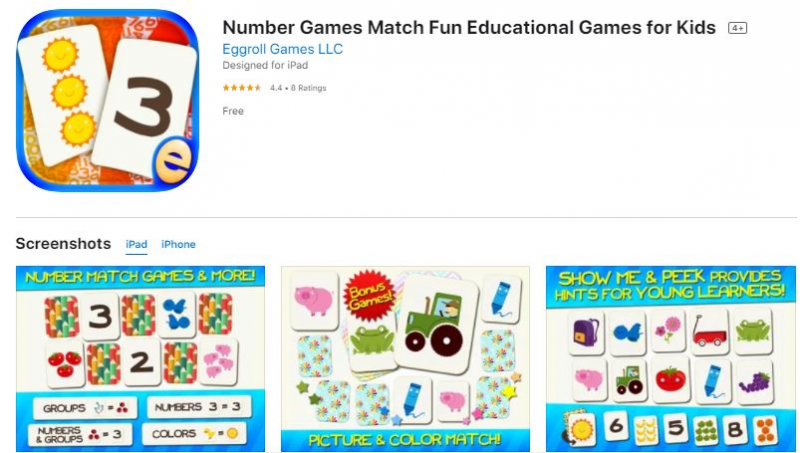This screenshot has width=800, height=453.
Task: Open the Show Me & Peek screenshot
Action: point(670,359)
